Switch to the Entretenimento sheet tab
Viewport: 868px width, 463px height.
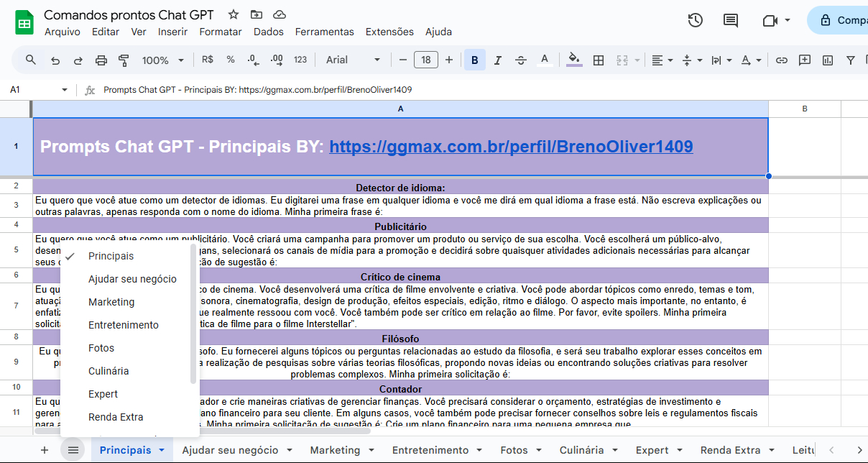click(x=438, y=450)
